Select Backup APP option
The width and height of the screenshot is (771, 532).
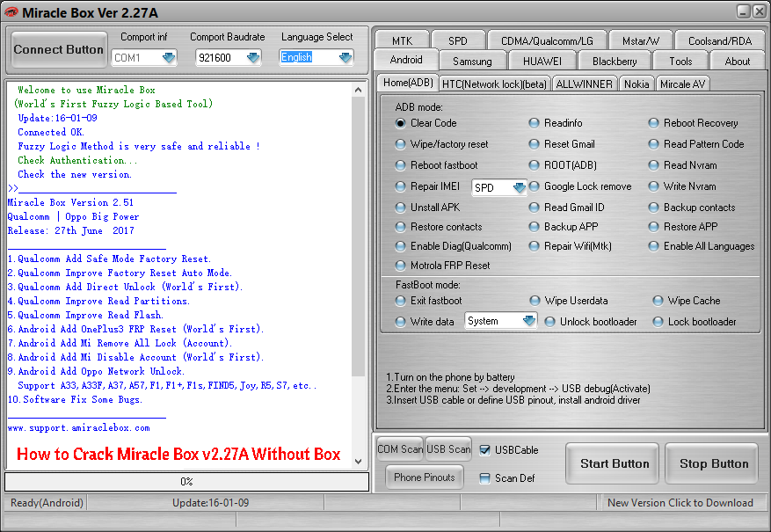click(534, 227)
